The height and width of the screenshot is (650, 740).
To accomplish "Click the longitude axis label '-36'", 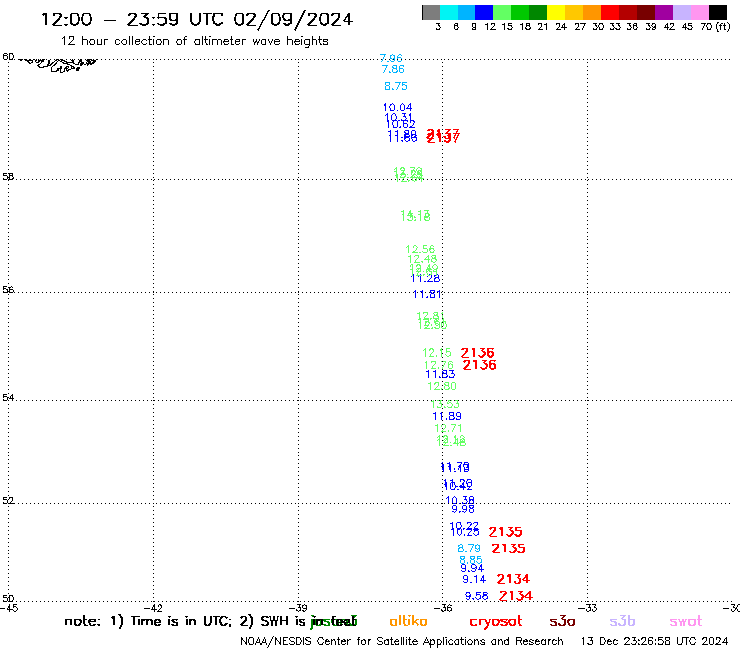I will tap(443, 608).
